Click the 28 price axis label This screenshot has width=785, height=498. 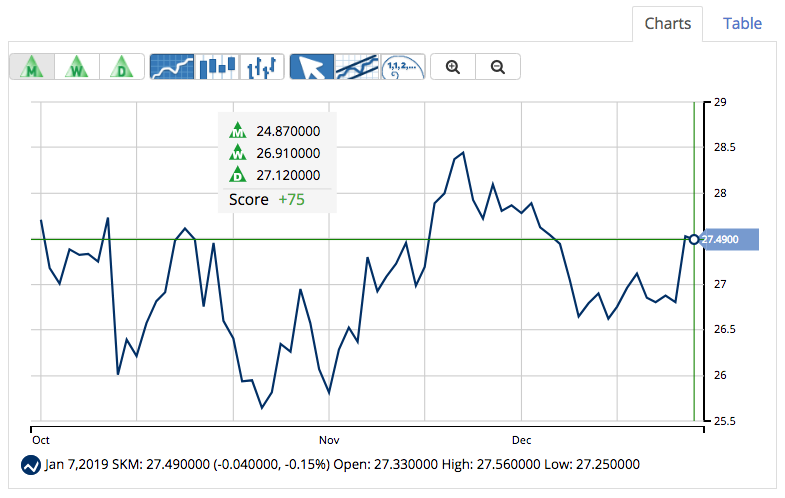pos(720,193)
